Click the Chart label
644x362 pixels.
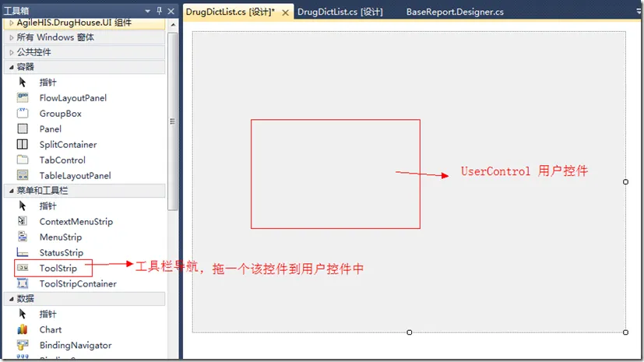[51, 329]
